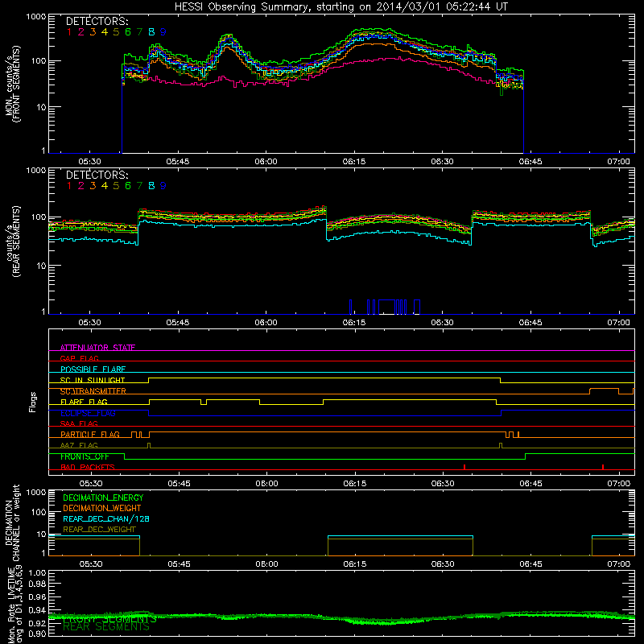Click the DECIMATION_WEIGHT legend entry
The height and width of the screenshot is (644, 644).
coord(102,508)
